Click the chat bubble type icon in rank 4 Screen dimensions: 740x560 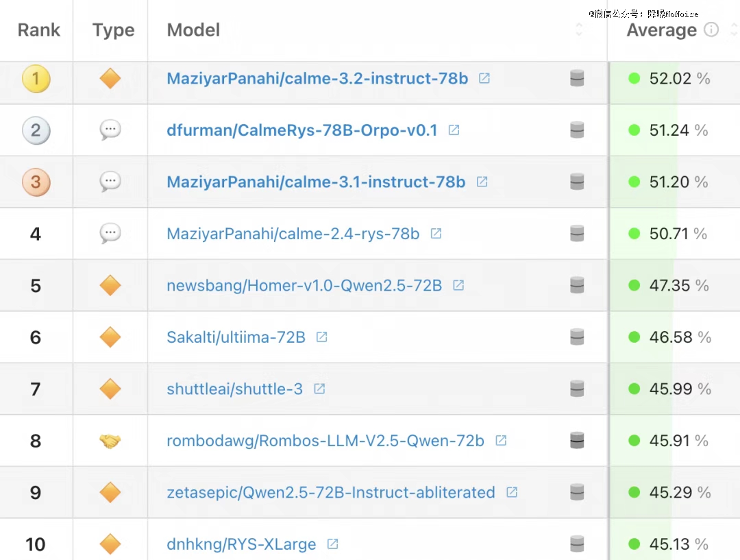click(110, 234)
